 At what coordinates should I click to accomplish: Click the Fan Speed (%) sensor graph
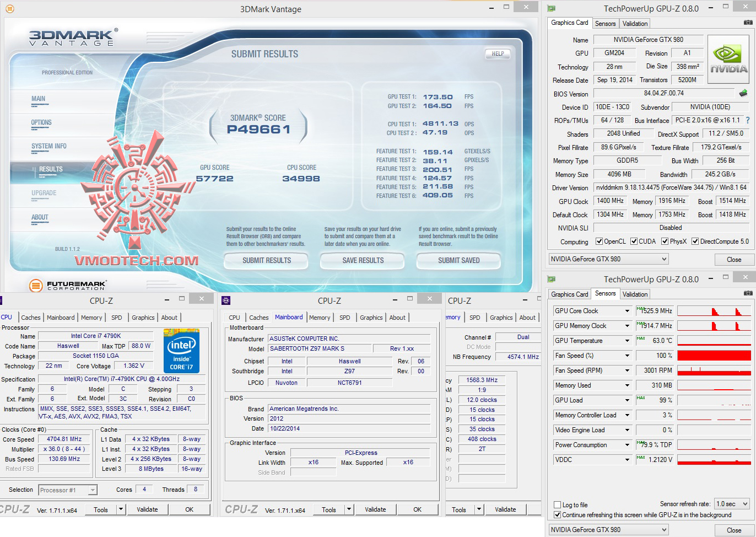(x=714, y=356)
